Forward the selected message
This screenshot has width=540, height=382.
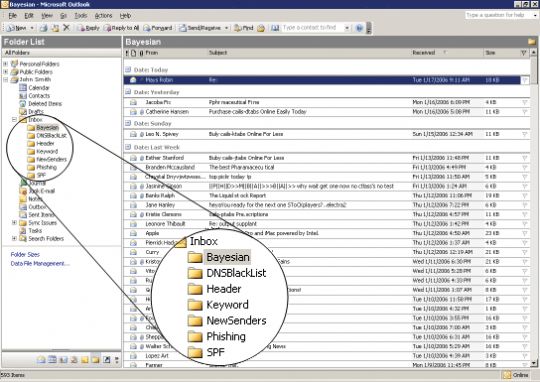pos(158,28)
